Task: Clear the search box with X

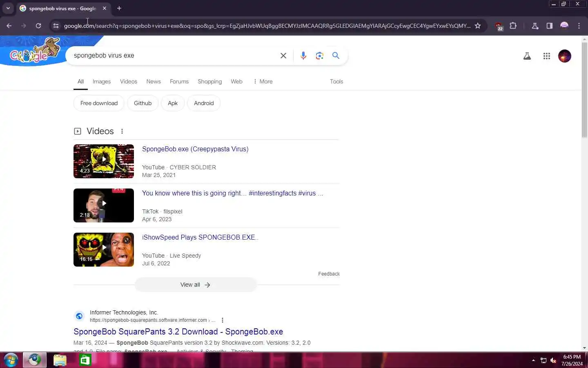Action: click(283, 56)
